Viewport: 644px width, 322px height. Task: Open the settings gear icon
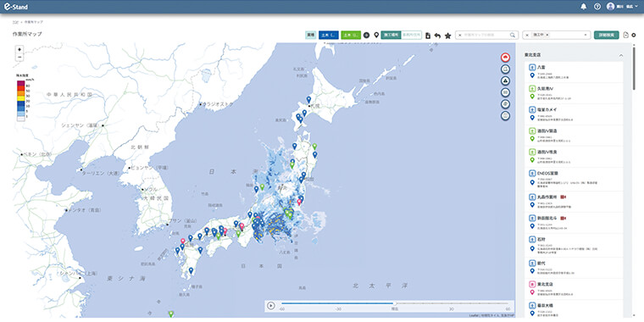pos(633,36)
